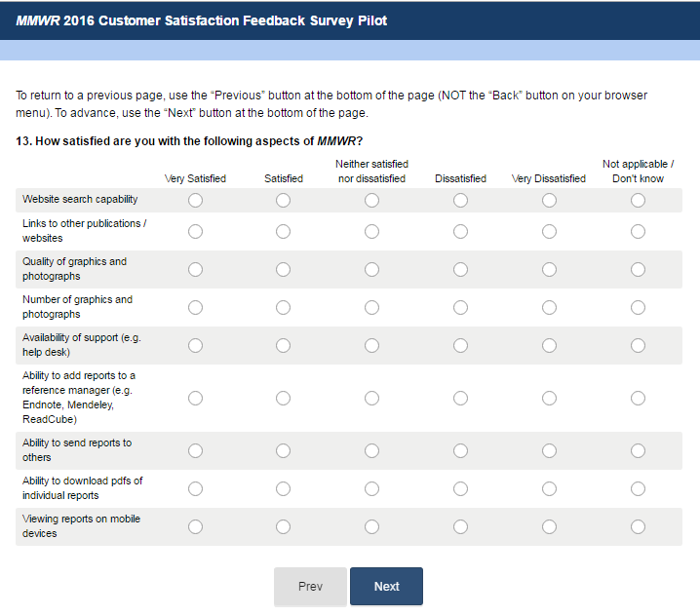Select Very Satisfied for Website search capability
This screenshot has width=700, height=616.
pyautogui.click(x=195, y=200)
